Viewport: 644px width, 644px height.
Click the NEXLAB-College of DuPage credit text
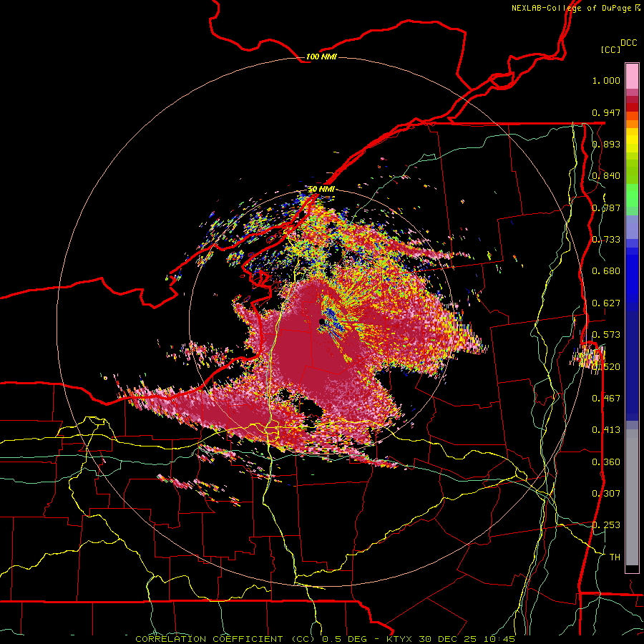click(x=575, y=8)
